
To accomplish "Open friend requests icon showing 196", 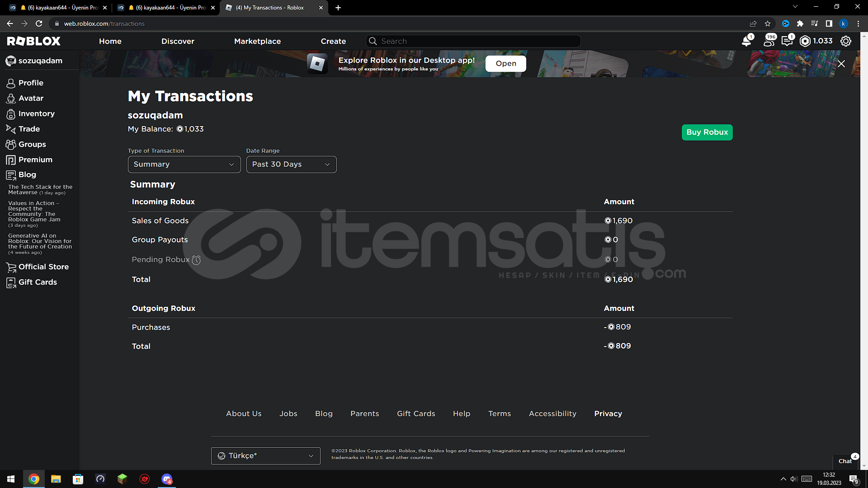I will [769, 41].
